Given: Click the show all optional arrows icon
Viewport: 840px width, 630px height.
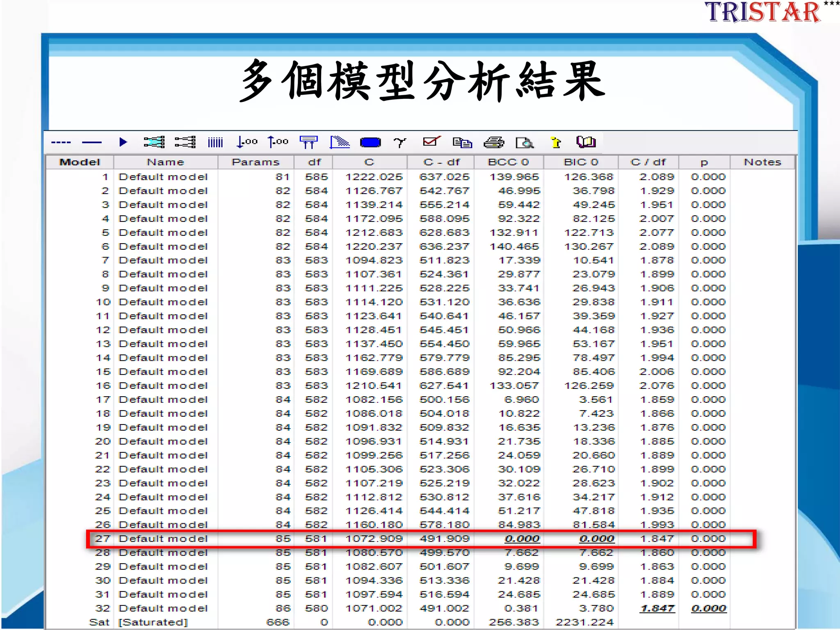Looking at the screenshot, I should pyautogui.click(x=154, y=142).
